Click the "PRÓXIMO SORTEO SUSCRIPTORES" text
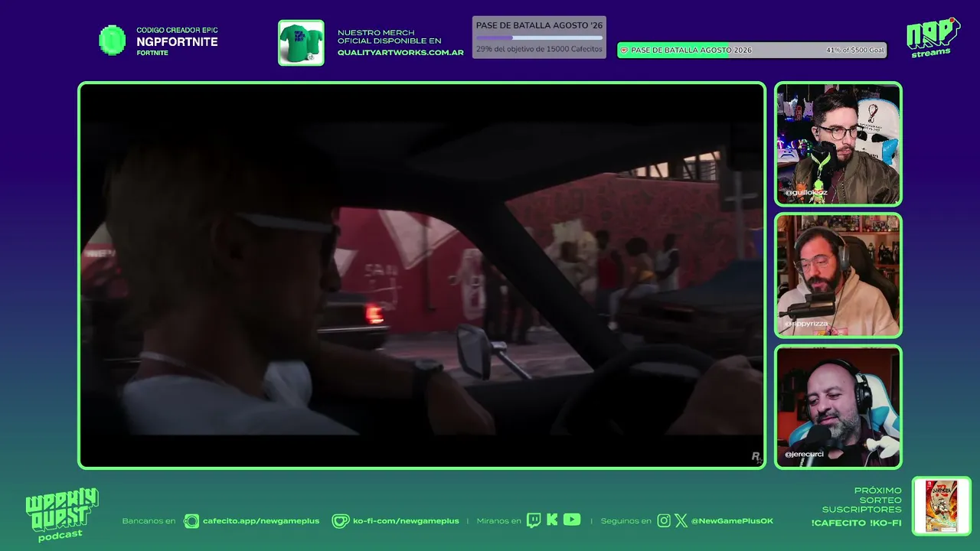This screenshot has height=551, width=980. click(x=862, y=500)
